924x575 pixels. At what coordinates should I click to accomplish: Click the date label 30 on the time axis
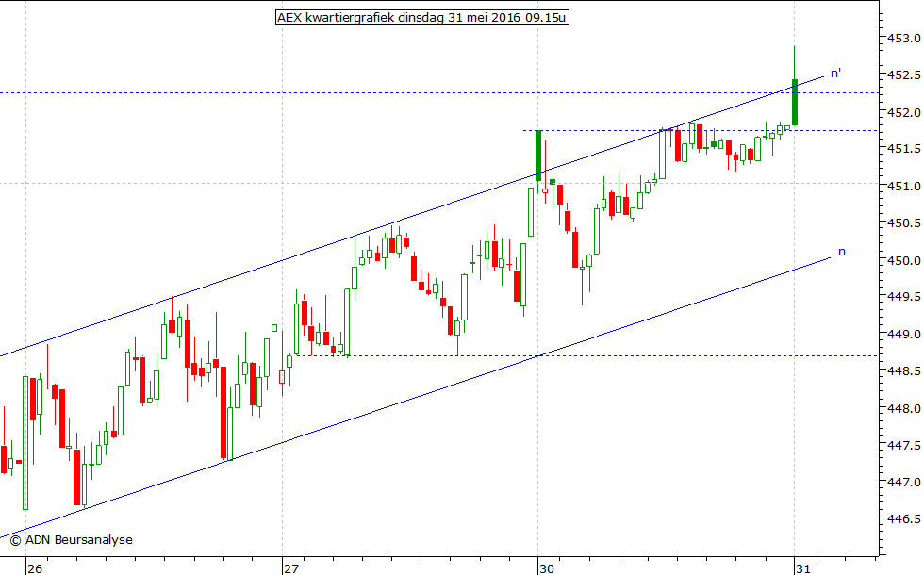pos(547,568)
